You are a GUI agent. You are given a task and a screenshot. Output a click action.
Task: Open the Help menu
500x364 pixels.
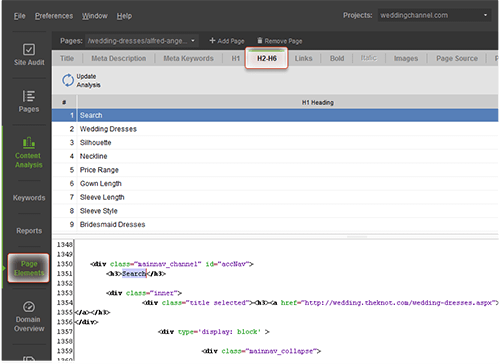124,16
